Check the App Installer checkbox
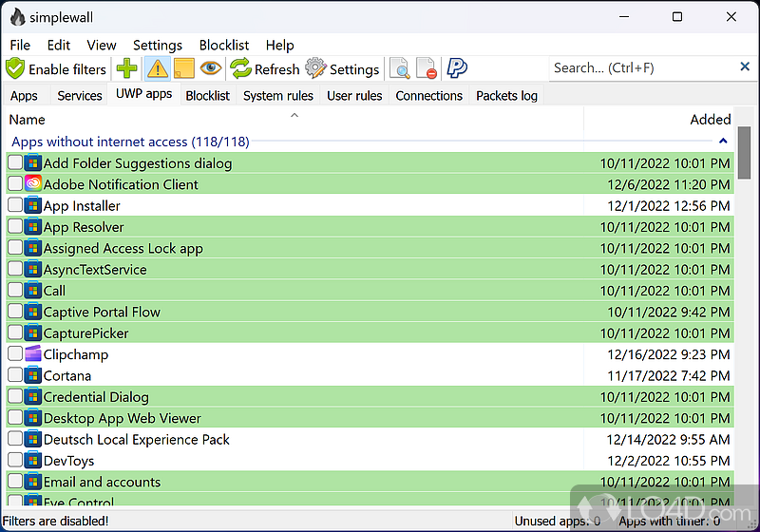This screenshot has width=760, height=532. point(15,205)
